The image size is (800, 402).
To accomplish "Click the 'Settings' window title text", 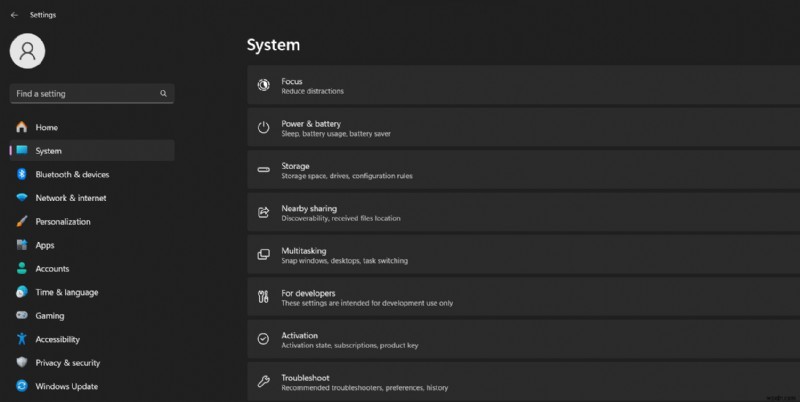I will pyautogui.click(x=43, y=15).
